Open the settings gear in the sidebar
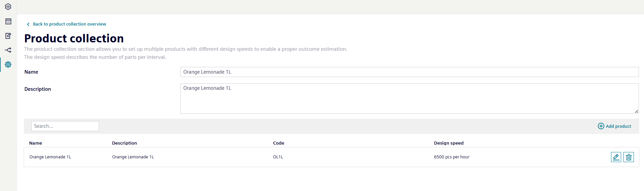644x191 pixels. coord(8,65)
